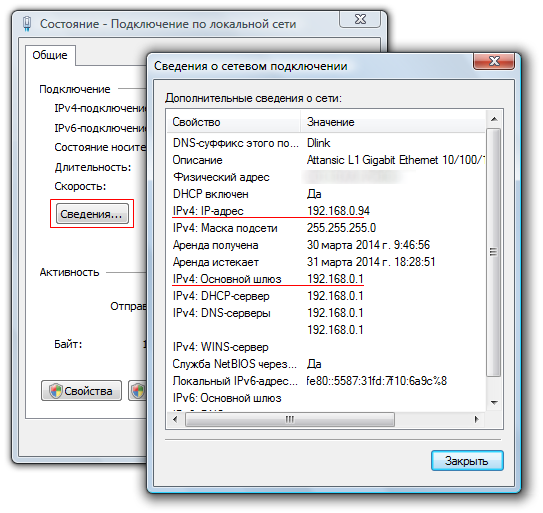Click the shield icon on Свойства button
Viewport: 543px width, 513px height.
point(55,391)
